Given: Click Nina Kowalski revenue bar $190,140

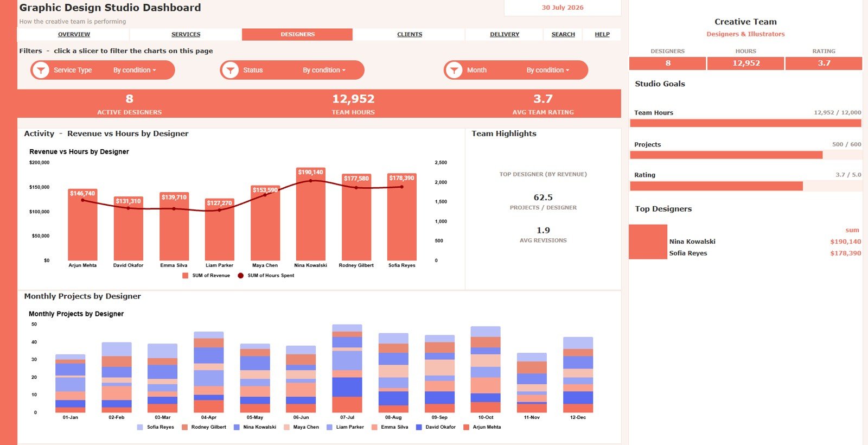Looking at the screenshot, I should 310,214.
